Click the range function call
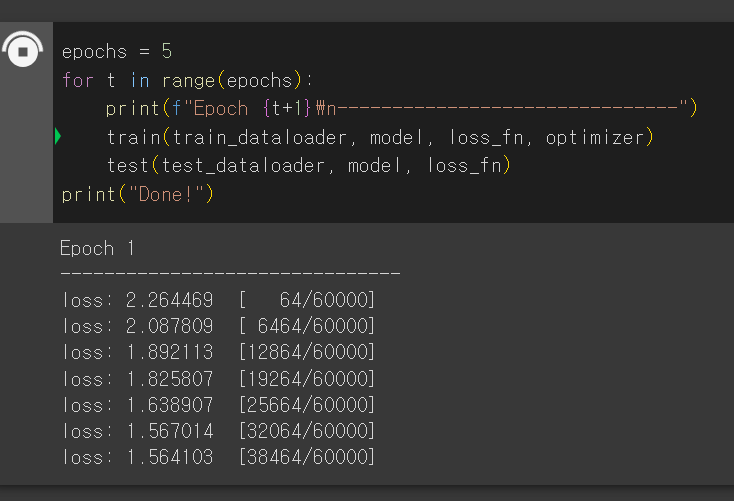This screenshot has height=501, width=734. pyautogui.click(x=188, y=81)
